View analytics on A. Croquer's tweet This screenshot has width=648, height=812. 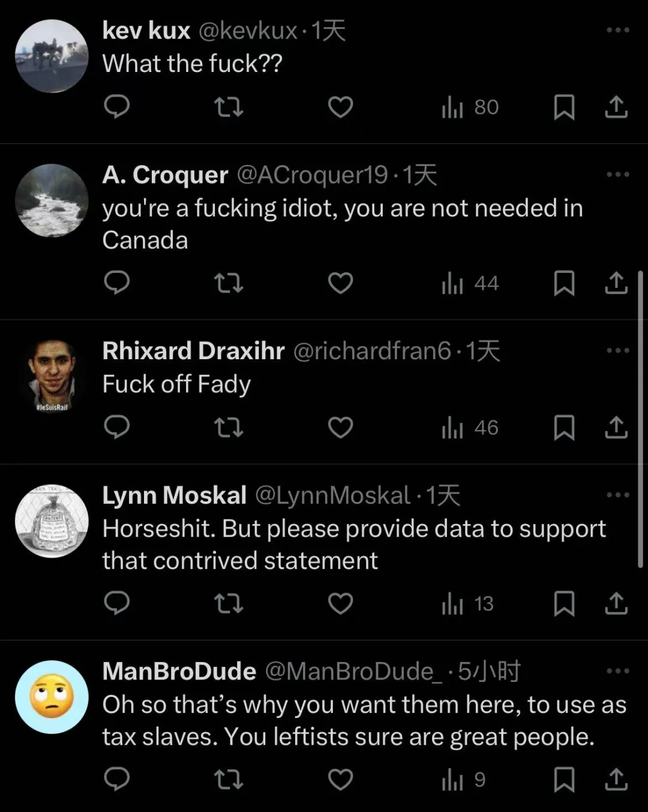pyautogui.click(x=470, y=283)
